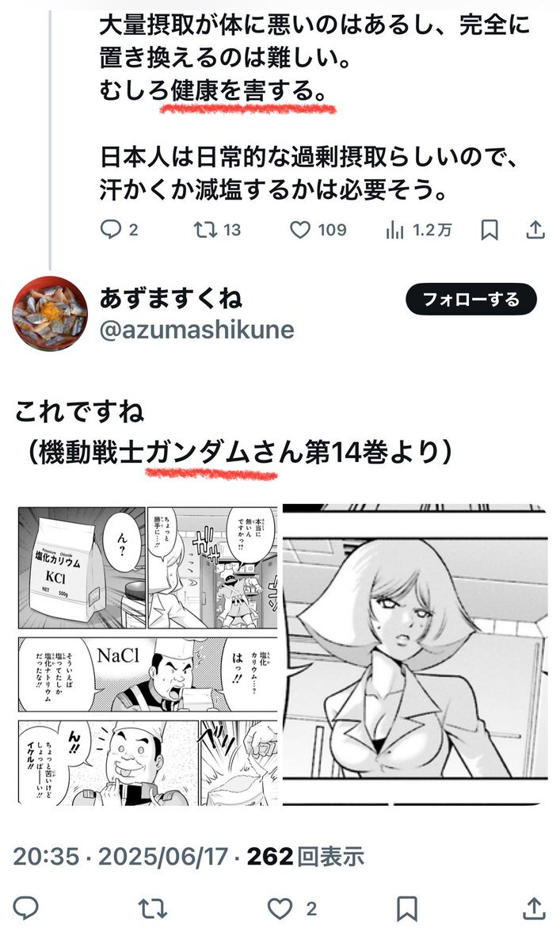Screen dimensions: 560x951
Task: Reply to the あずますくね tweet at bottom
Action: click(25, 908)
